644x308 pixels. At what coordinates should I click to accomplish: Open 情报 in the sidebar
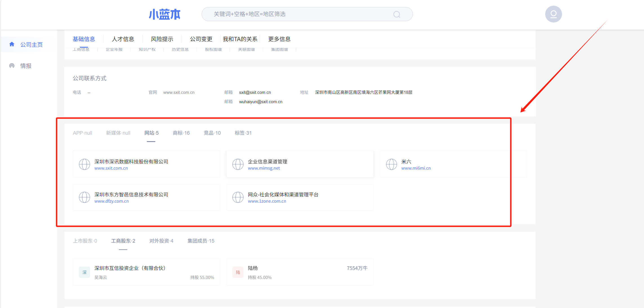26,66
